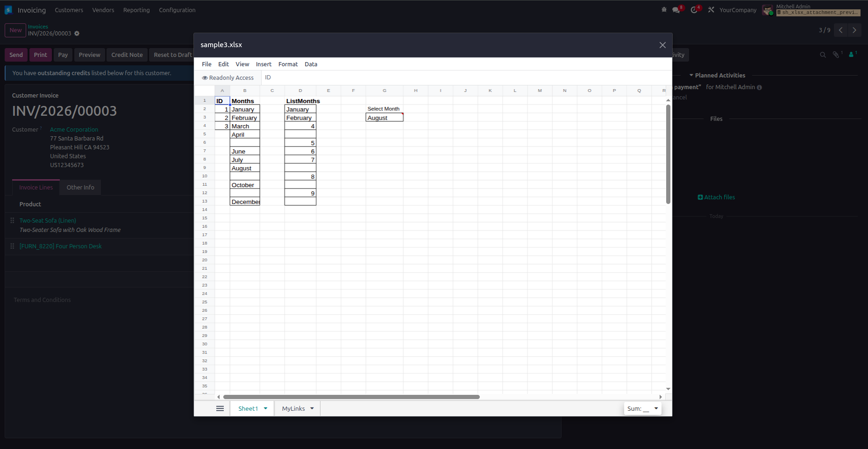Select the August dropdown cell under Select Month
Image resolution: width=868 pixels, height=449 pixels.
pos(384,118)
